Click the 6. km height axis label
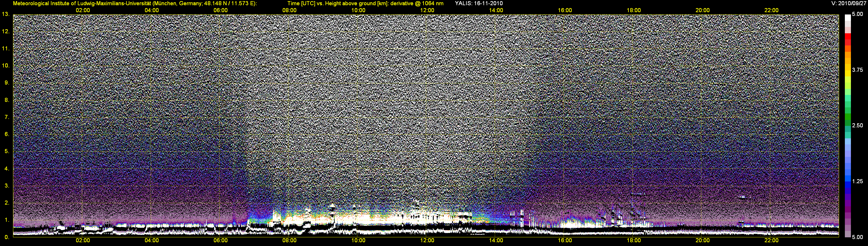The image size is (868, 246). [7, 134]
